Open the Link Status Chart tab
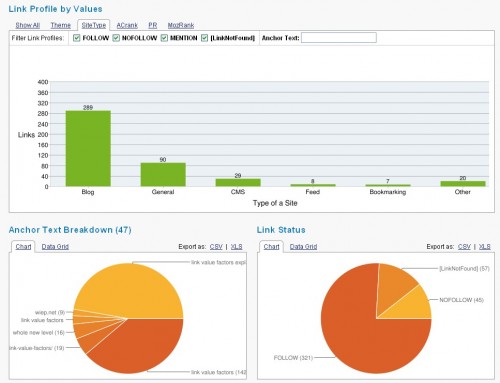 pyautogui.click(x=271, y=247)
